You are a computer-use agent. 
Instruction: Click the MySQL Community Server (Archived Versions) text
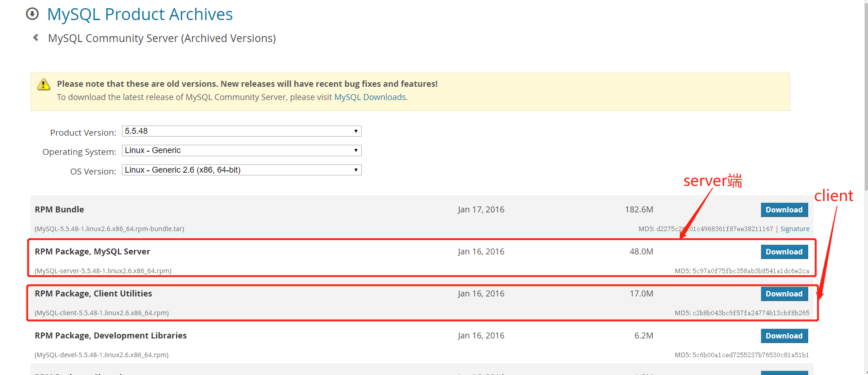click(162, 38)
